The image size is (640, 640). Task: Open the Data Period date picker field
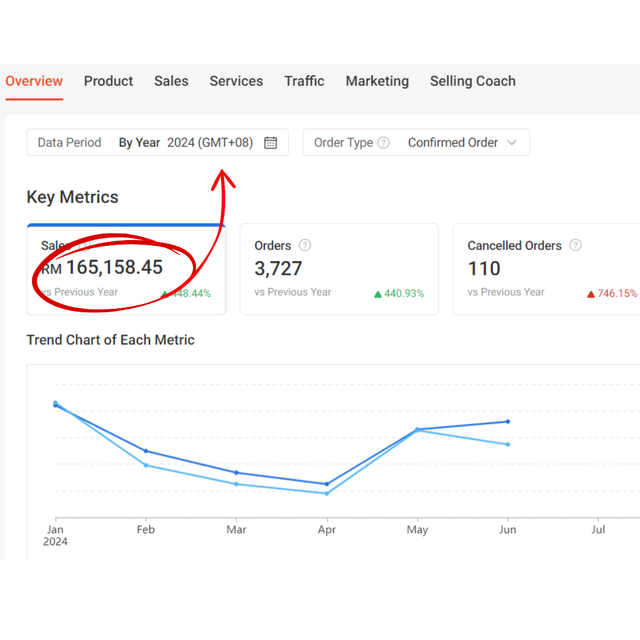[158, 142]
